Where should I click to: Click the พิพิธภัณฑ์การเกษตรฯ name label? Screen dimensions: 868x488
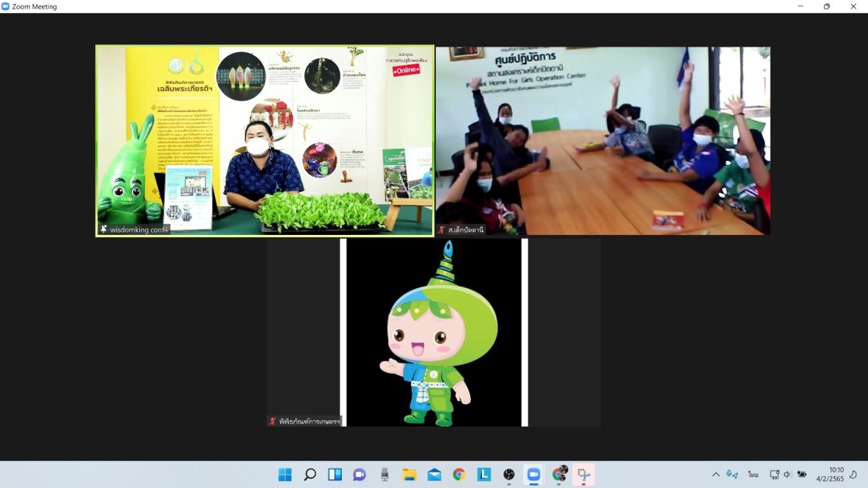tap(310, 422)
